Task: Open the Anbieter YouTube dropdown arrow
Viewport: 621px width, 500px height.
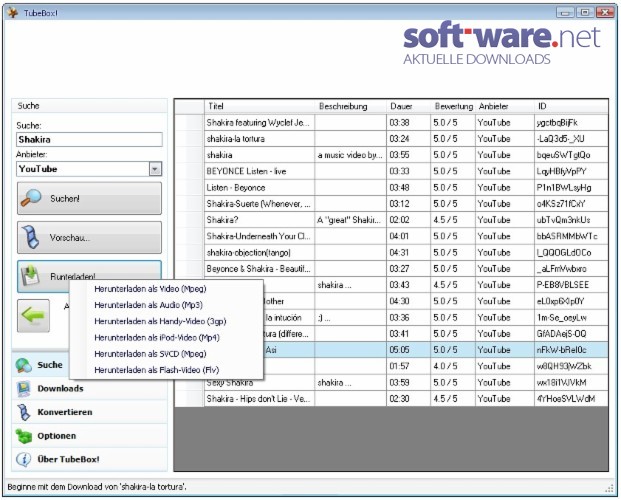Action: click(x=155, y=169)
